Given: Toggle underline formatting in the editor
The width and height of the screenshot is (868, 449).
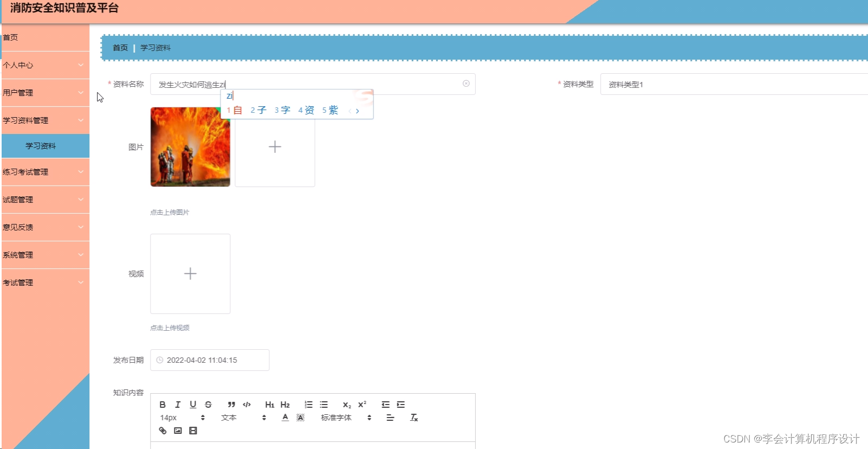Looking at the screenshot, I should [193, 405].
